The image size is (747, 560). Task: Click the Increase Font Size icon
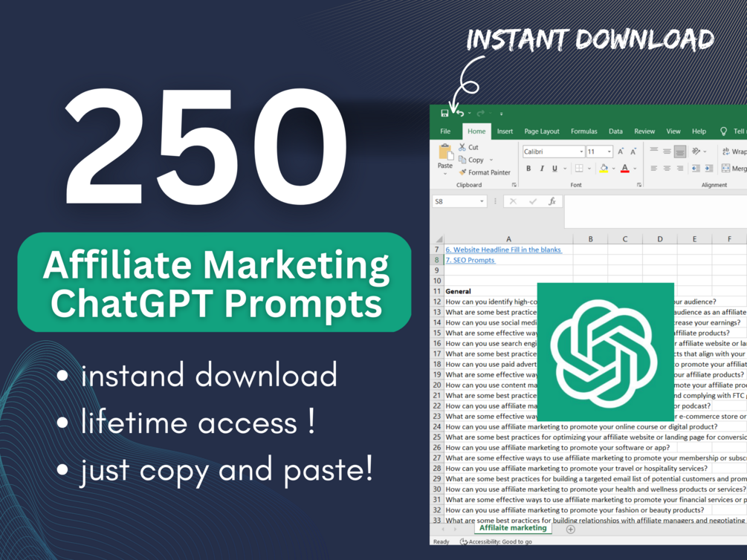[x=621, y=152]
